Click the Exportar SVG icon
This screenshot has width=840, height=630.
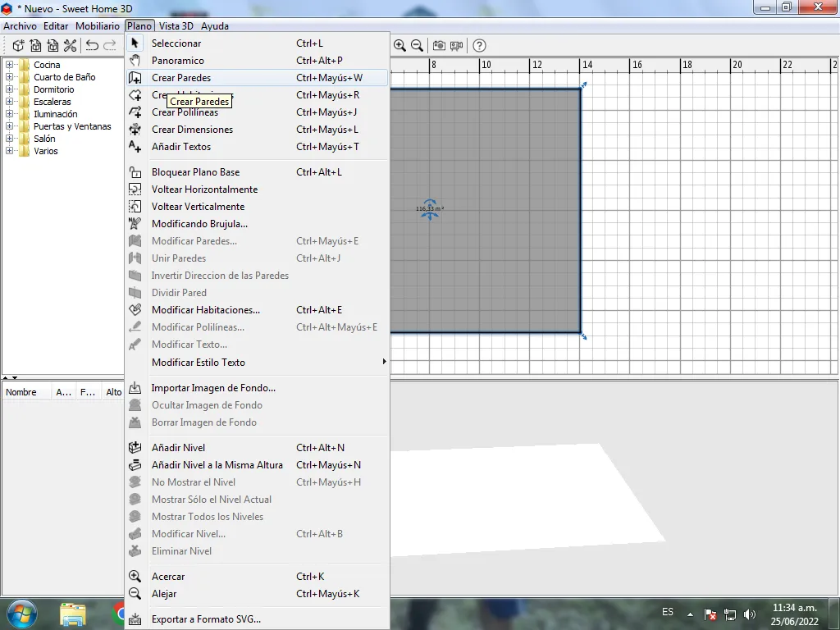point(135,619)
